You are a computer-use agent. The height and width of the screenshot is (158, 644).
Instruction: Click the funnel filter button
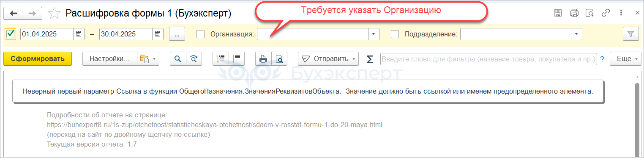click(631, 34)
